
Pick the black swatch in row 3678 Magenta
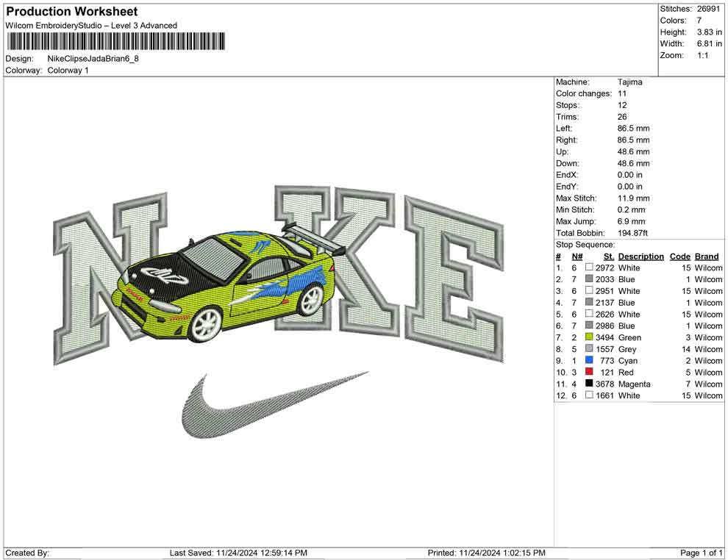pyautogui.click(x=589, y=383)
